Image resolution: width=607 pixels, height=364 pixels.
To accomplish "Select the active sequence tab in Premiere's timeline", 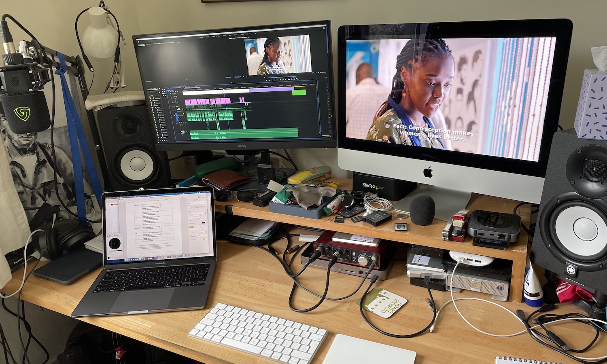I will coord(191,87).
